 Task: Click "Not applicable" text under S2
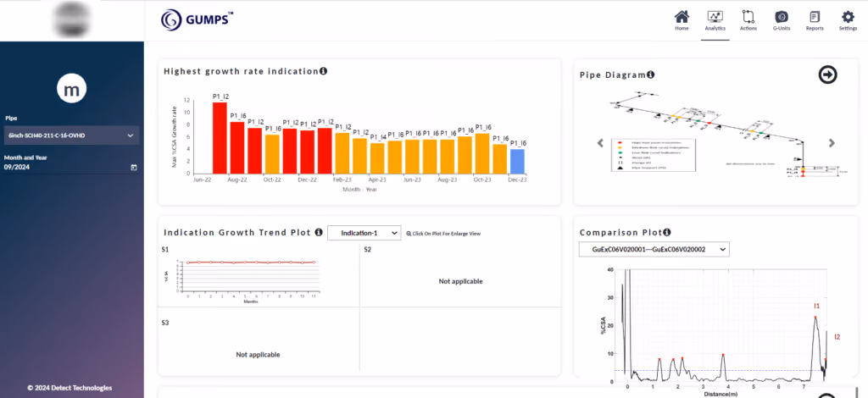tap(460, 281)
